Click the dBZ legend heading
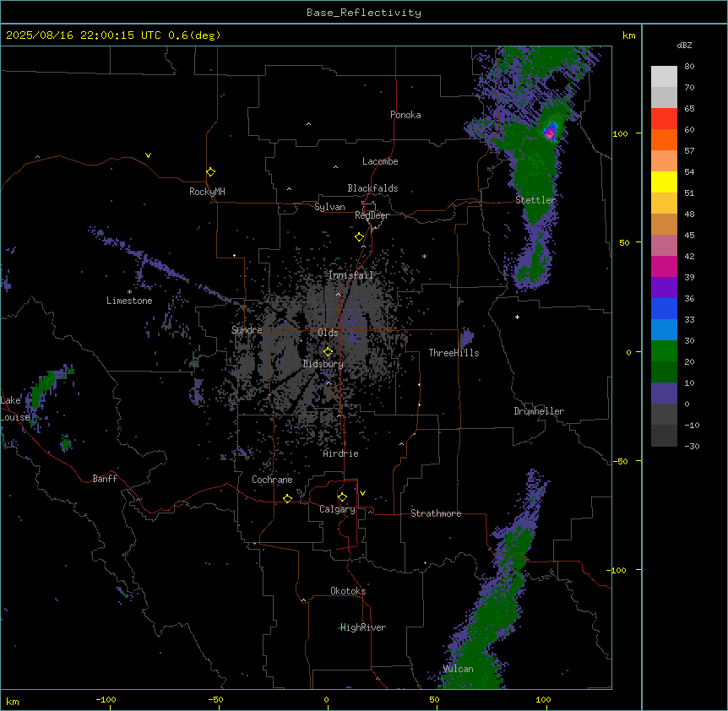The height and width of the screenshot is (711, 728). 684,45
